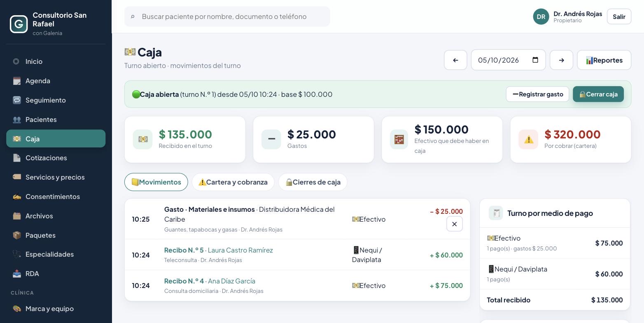Click the Servicios y precios tag icon
Image resolution: width=644 pixels, height=323 pixels.
(x=16, y=177)
